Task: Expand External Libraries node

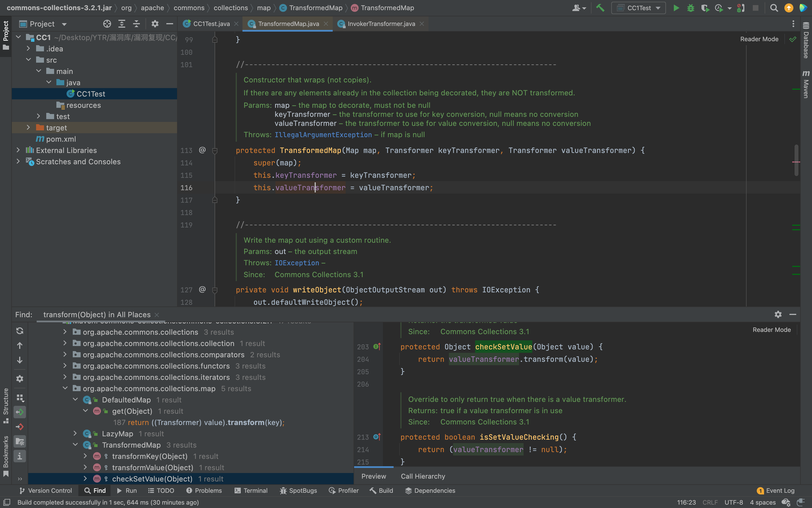Action: coord(18,150)
